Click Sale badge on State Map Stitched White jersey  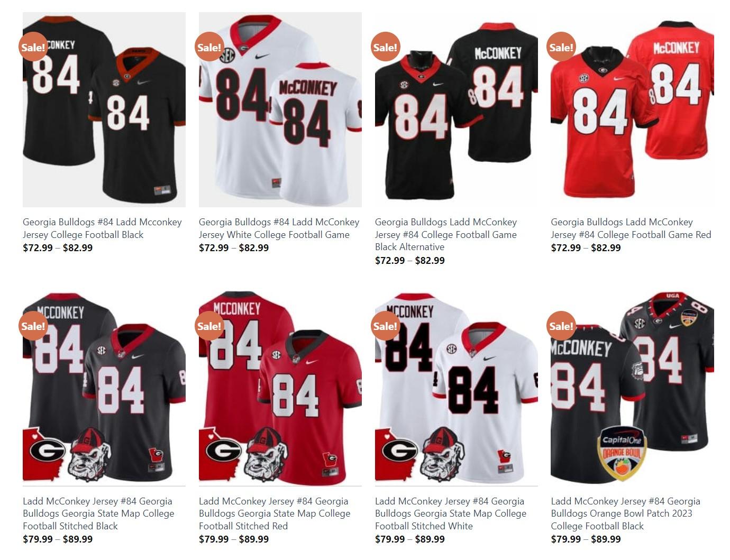click(x=385, y=326)
